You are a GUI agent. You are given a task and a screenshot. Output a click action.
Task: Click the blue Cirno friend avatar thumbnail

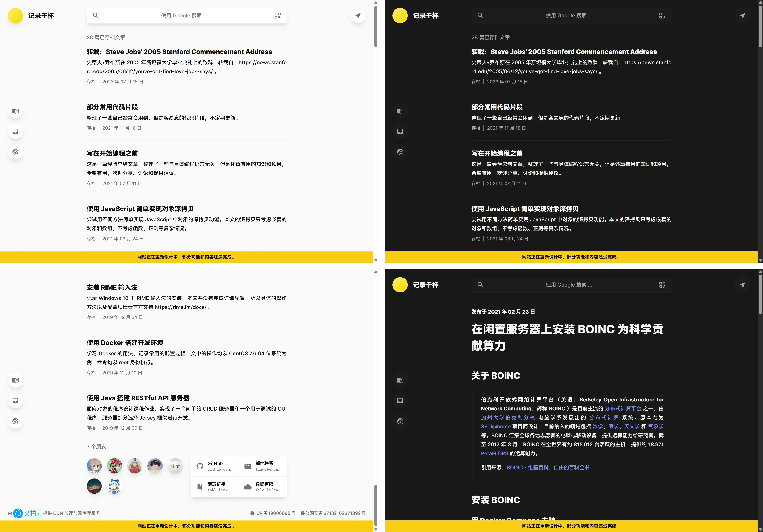114,486
